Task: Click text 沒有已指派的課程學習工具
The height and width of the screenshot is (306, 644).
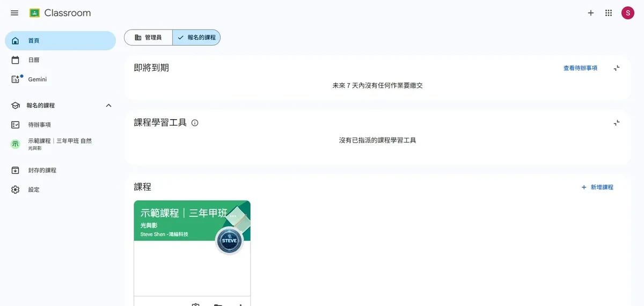Action: (378, 140)
